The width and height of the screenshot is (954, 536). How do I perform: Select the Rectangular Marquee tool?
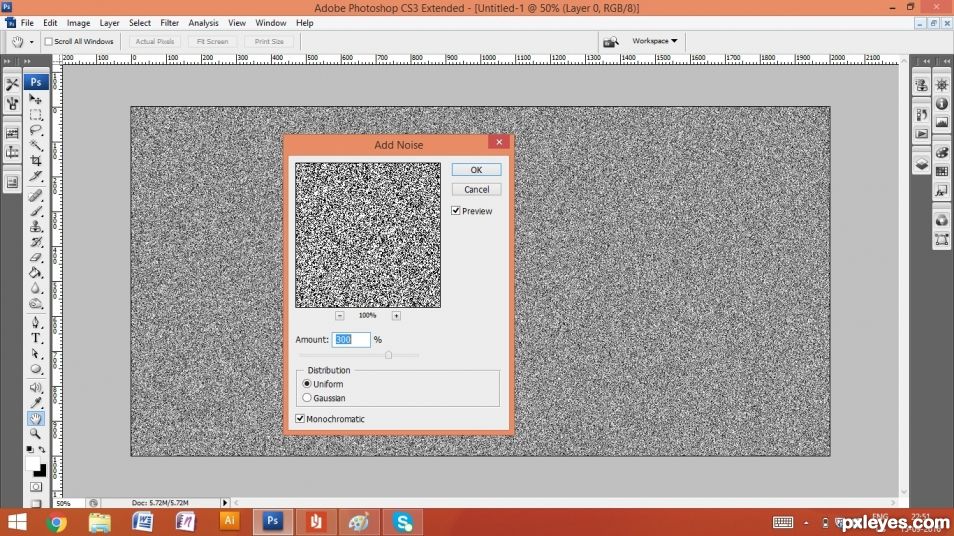tap(36, 114)
